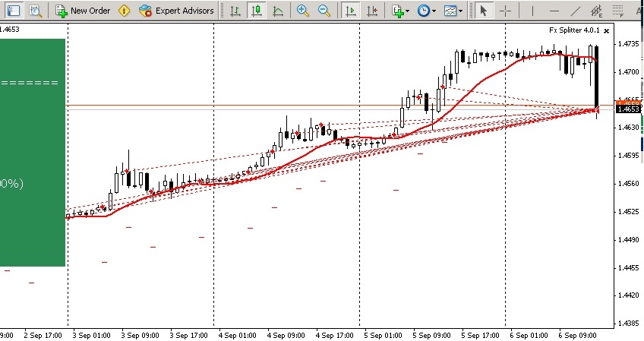Close the Fx Splitter 4.0.1 label
The height and width of the screenshot is (341, 644).
click(x=607, y=31)
